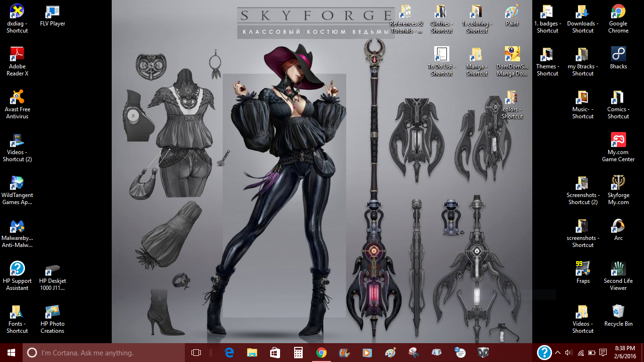This screenshot has width=644, height=362.
Task: Launch DomDomSoft Manga Downloader icon
Action: [x=512, y=62]
